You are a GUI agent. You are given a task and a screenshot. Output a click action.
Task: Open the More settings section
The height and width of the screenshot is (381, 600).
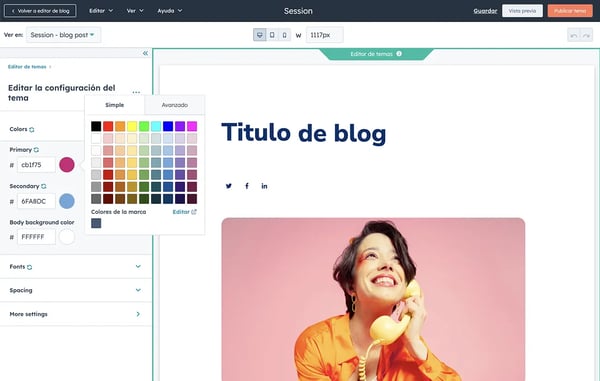coord(75,314)
